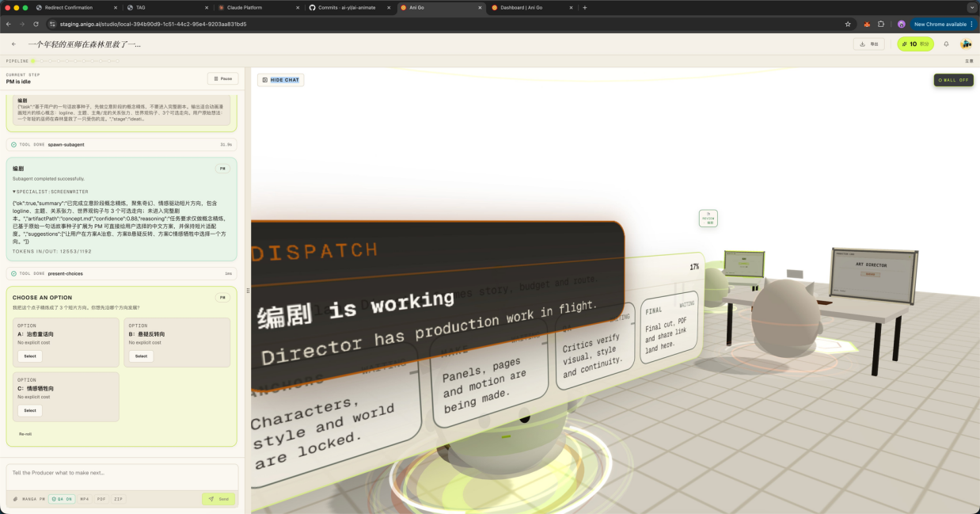This screenshot has height=514, width=980.
Task: Click the TOKENS IN/OUT: 12553/1192 text
Action: [x=52, y=251]
